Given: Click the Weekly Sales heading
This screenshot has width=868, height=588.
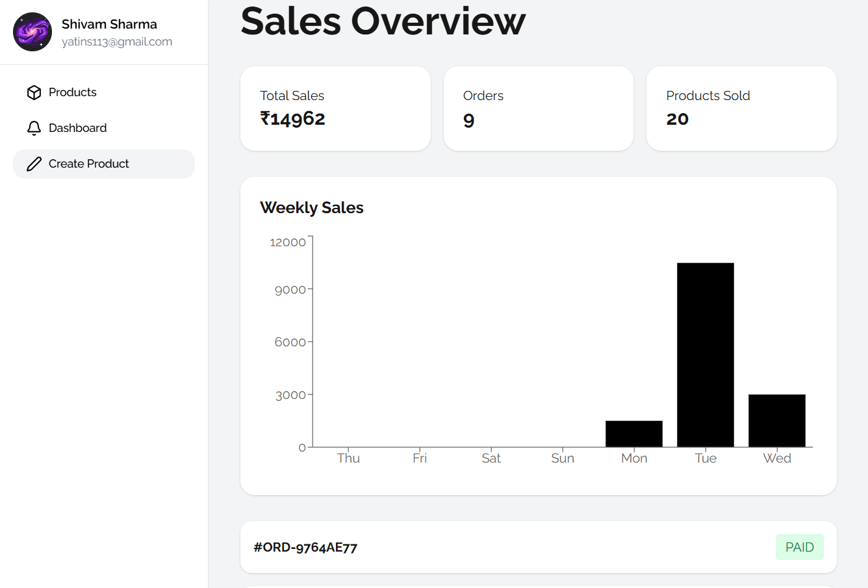Looking at the screenshot, I should [311, 207].
